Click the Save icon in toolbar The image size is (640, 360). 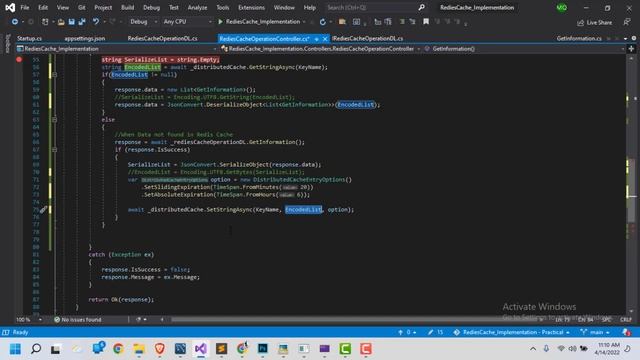point(71,22)
